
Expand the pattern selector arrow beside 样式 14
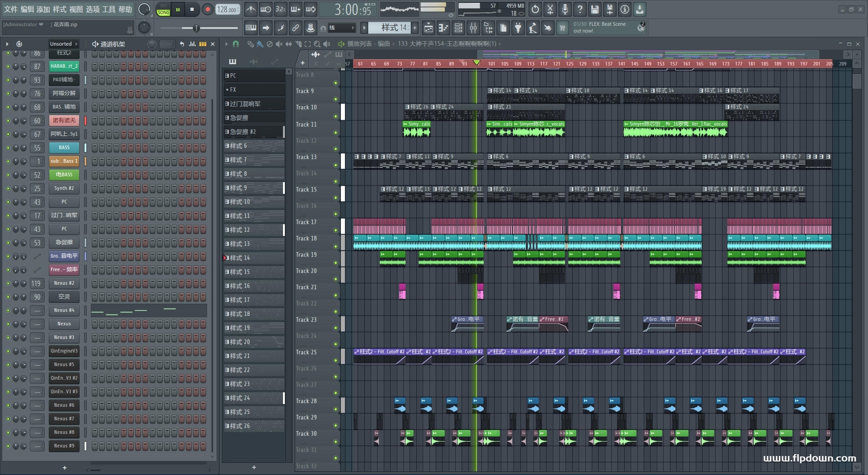coord(364,28)
